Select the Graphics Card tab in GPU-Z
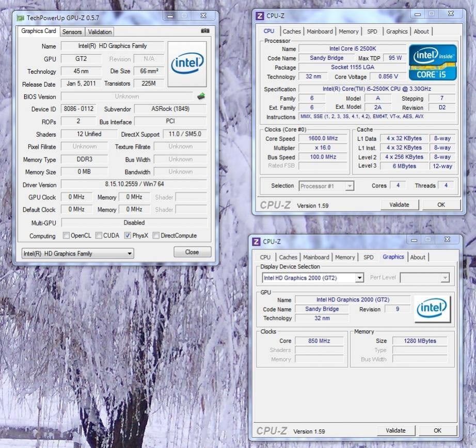Image resolution: width=476 pixels, height=448 pixels. click(x=39, y=31)
